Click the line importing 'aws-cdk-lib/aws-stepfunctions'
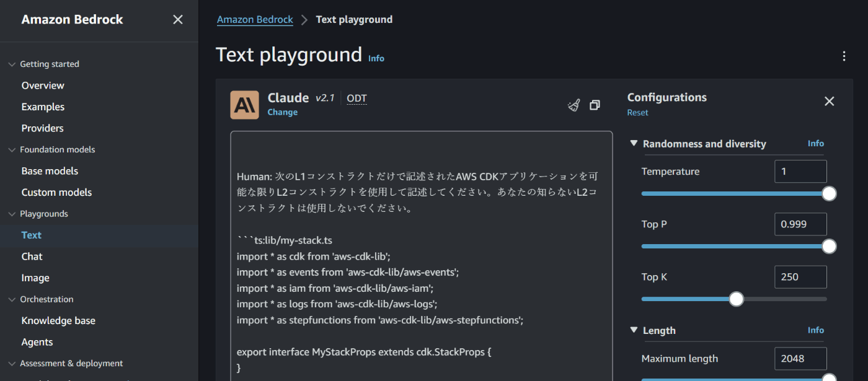 pyautogui.click(x=380, y=320)
